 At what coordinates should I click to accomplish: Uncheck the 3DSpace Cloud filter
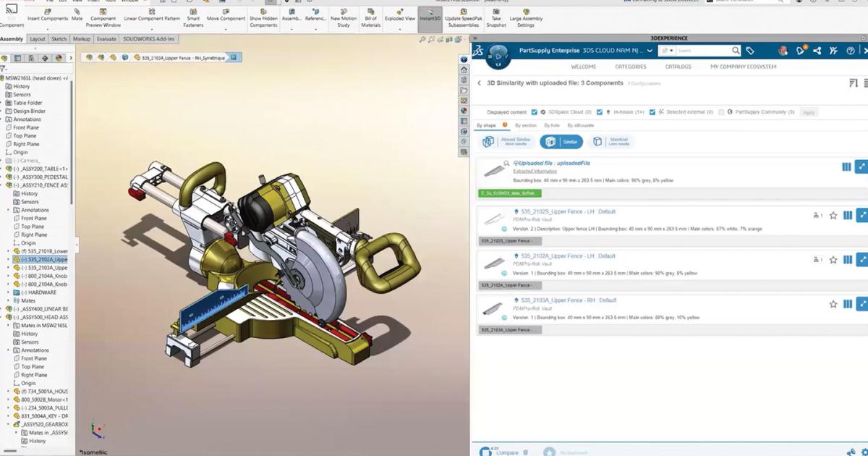pyautogui.click(x=535, y=112)
